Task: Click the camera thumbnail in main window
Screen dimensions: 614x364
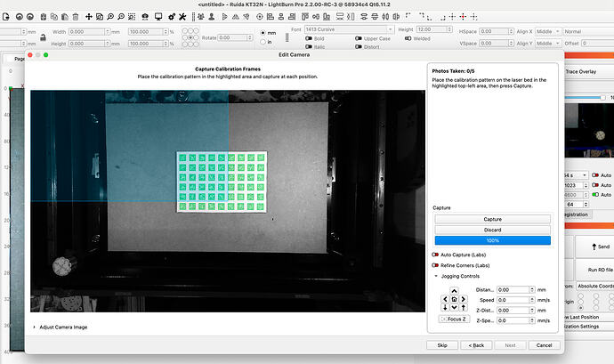Action: [589, 130]
